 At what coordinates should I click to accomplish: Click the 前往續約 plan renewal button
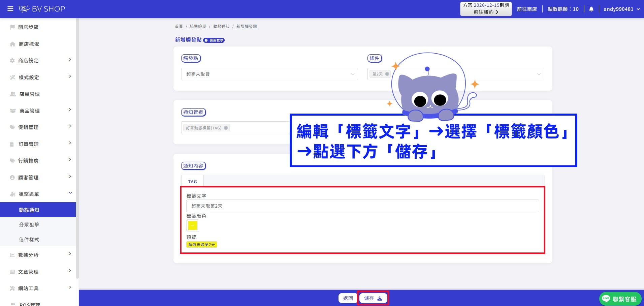pos(486,9)
